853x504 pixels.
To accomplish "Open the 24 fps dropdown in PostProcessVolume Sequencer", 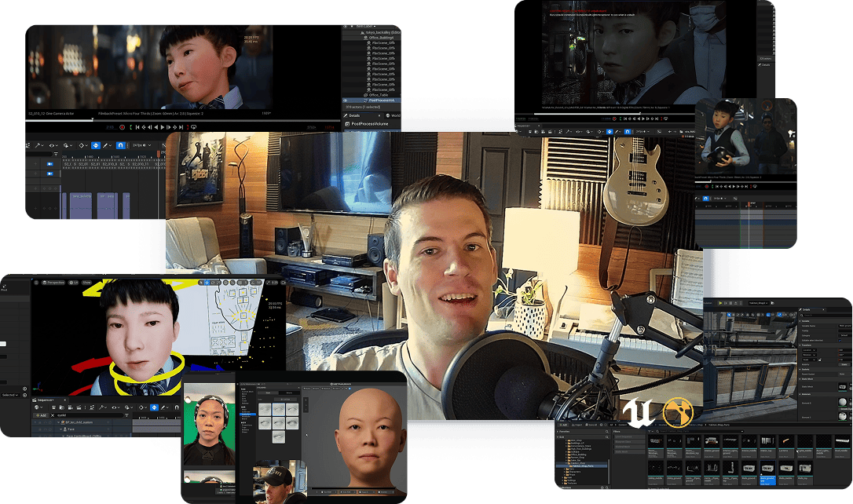I will [x=141, y=145].
